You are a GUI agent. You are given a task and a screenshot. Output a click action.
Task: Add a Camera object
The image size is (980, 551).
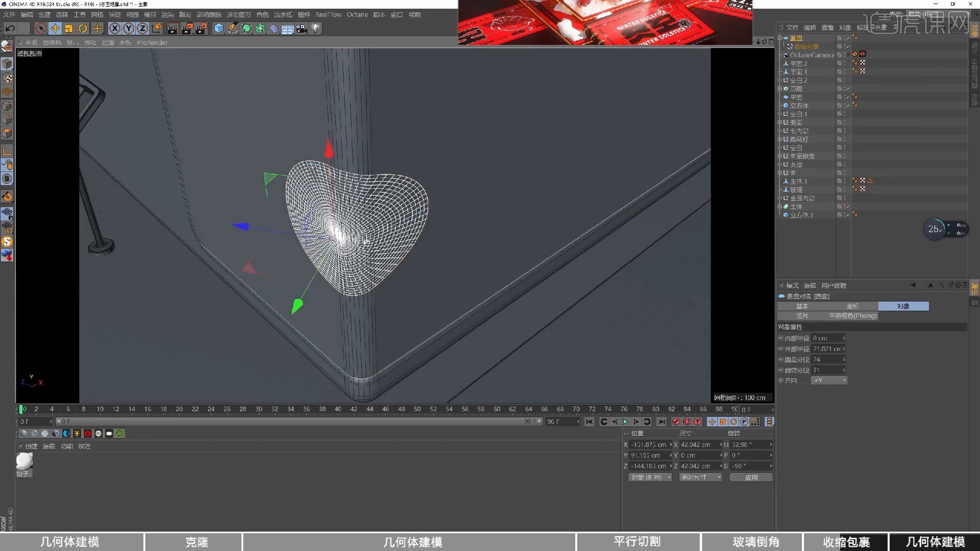pos(302,29)
